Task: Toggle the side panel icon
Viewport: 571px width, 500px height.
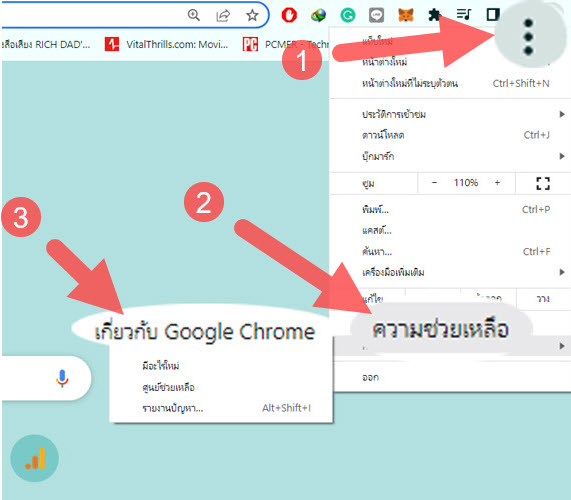Action: 492,15
